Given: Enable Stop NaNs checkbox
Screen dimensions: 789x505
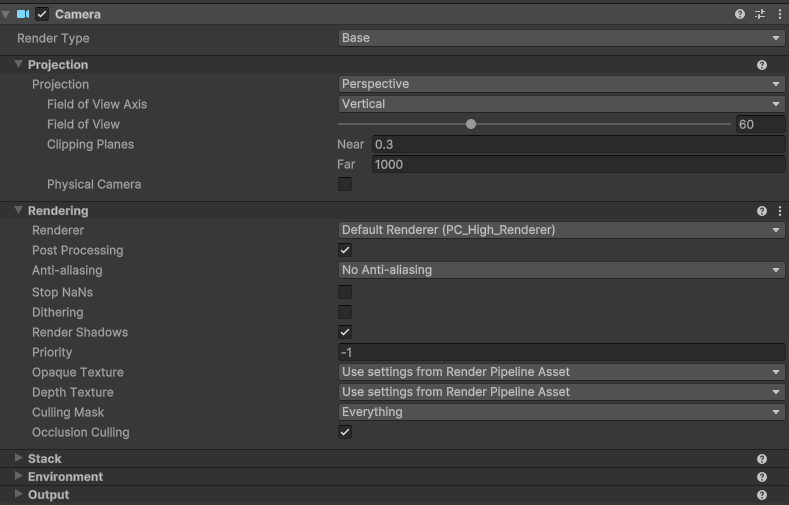Looking at the screenshot, I should 345,292.
